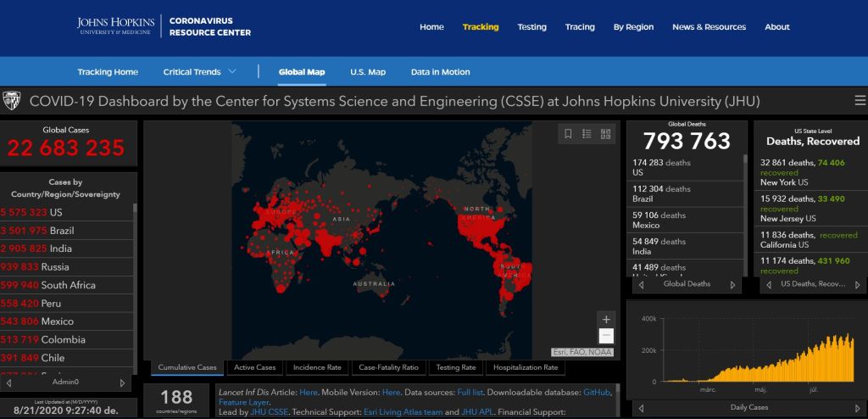Show previous Global Deaths panel

[641, 285]
